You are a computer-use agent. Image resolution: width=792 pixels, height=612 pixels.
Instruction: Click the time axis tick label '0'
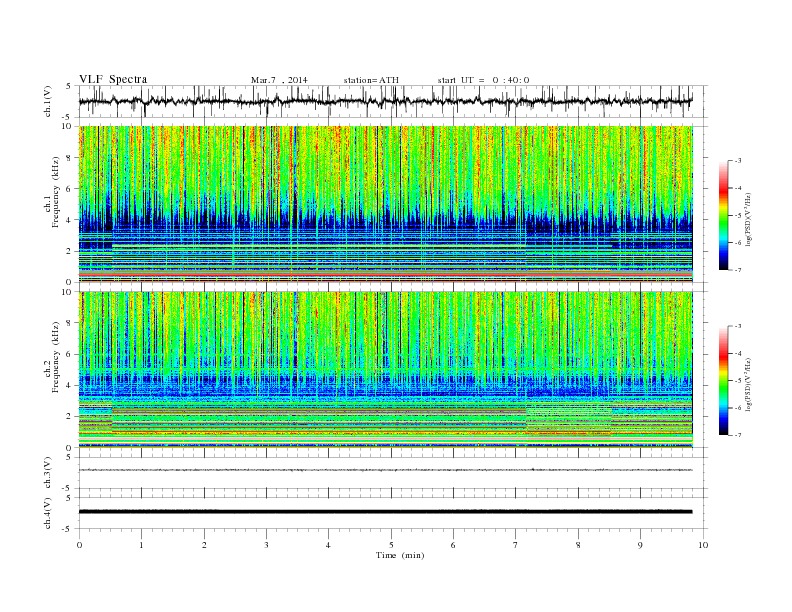tap(79, 545)
